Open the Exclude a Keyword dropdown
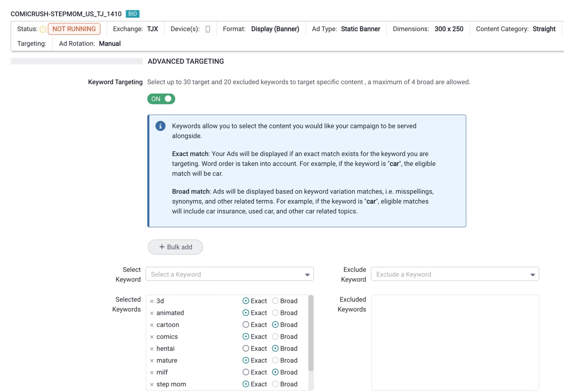The width and height of the screenshot is (564, 392). (x=455, y=274)
